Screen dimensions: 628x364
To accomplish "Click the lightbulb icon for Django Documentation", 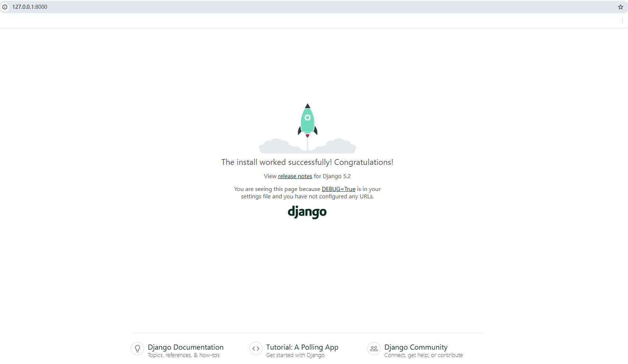I will (x=138, y=349).
